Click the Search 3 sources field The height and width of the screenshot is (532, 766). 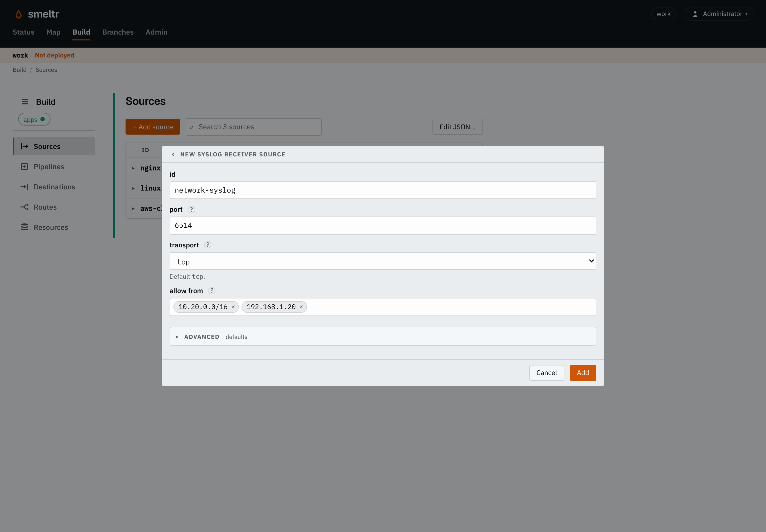pyautogui.click(x=254, y=127)
